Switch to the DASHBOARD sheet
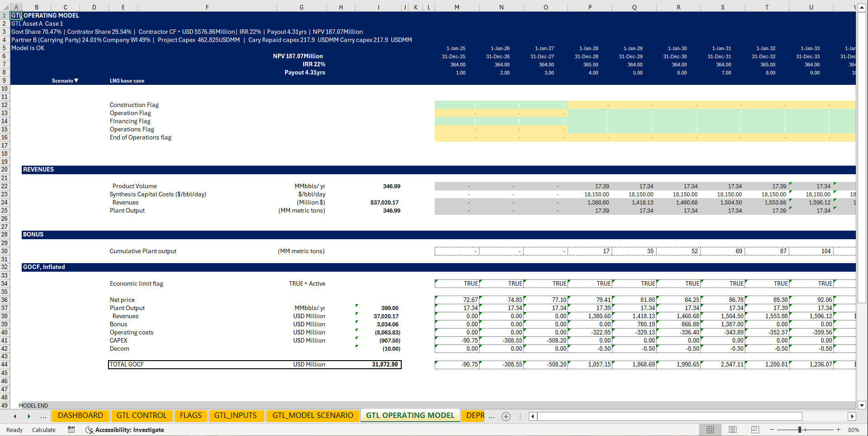 click(x=80, y=415)
